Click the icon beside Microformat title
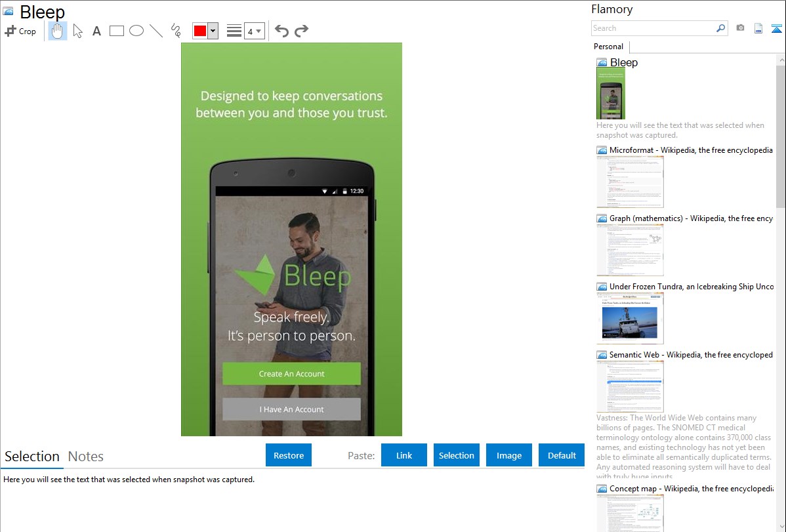This screenshot has height=532, width=786. click(x=602, y=150)
